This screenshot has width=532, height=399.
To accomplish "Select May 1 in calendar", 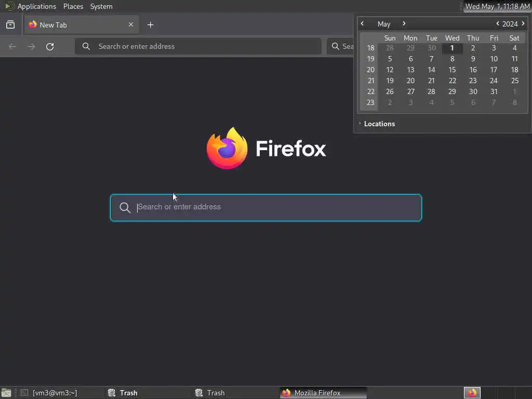I will coord(452,48).
